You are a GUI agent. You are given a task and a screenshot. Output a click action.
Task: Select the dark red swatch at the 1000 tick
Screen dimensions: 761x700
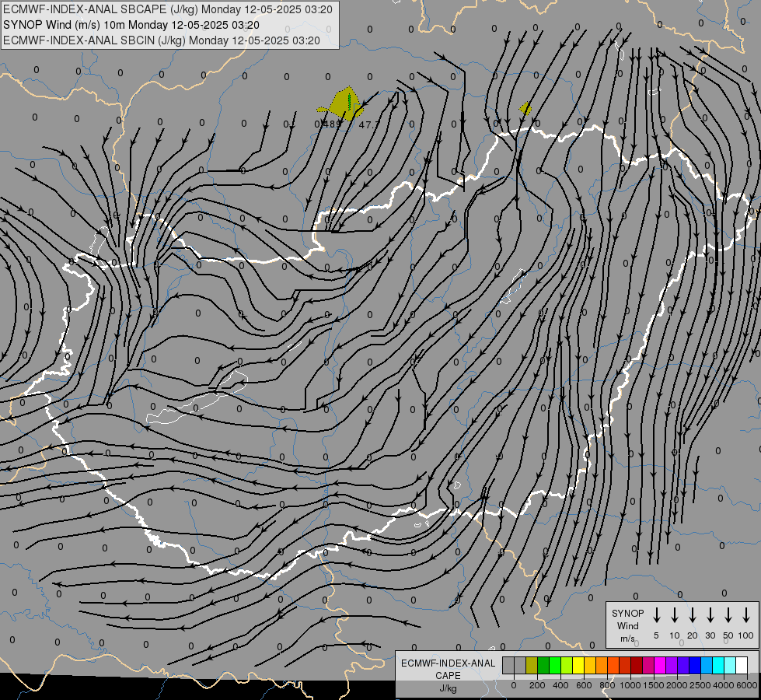click(637, 665)
